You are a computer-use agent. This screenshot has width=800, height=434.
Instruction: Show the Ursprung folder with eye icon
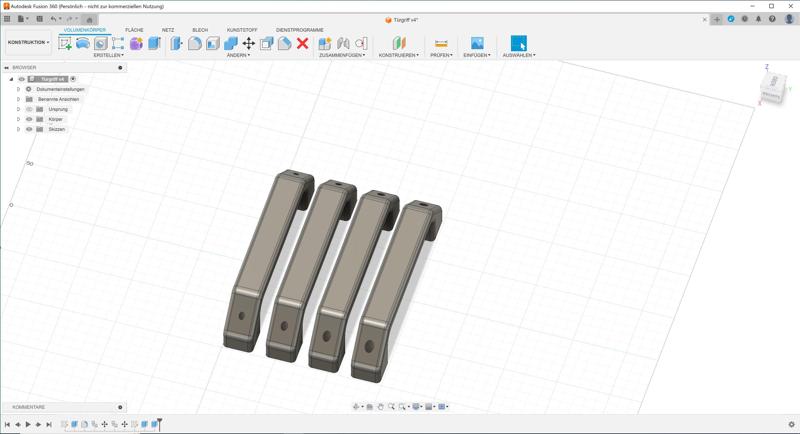click(29, 109)
